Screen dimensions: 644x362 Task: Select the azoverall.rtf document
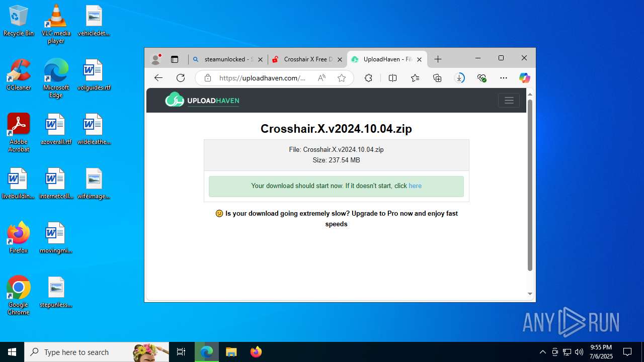coord(56,129)
